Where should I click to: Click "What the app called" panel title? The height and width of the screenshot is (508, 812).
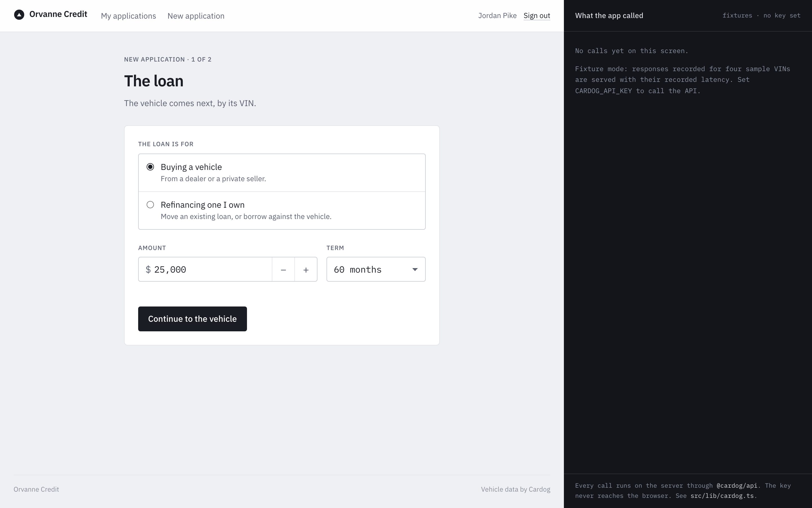point(609,16)
